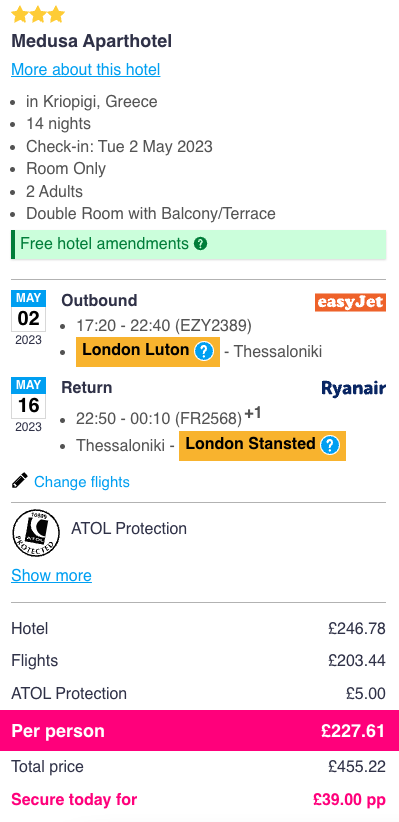Click Secure today for £39.00 pp text

tap(198, 799)
